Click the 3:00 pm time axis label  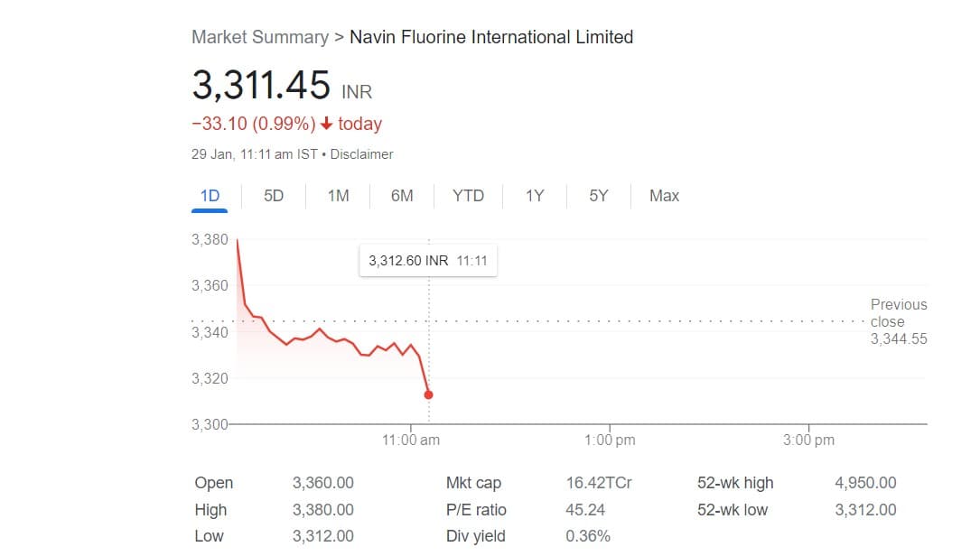pyautogui.click(x=808, y=440)
